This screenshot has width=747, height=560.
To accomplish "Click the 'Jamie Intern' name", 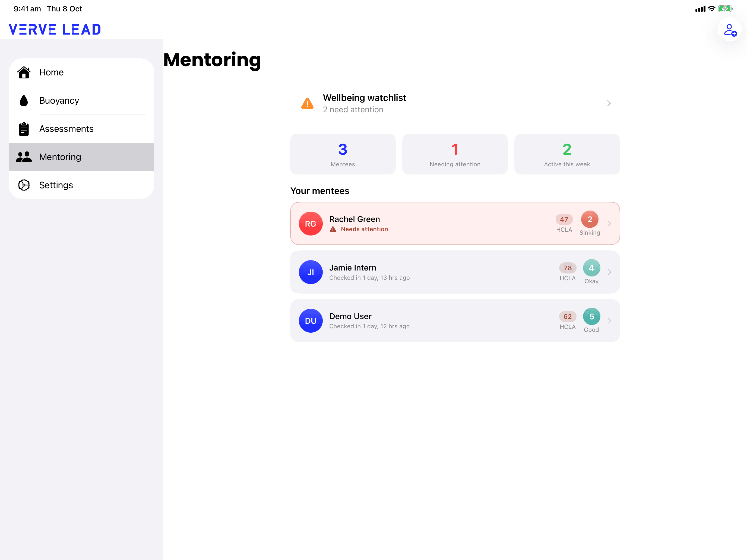I will pyautogui.click(x=353, y=268).
